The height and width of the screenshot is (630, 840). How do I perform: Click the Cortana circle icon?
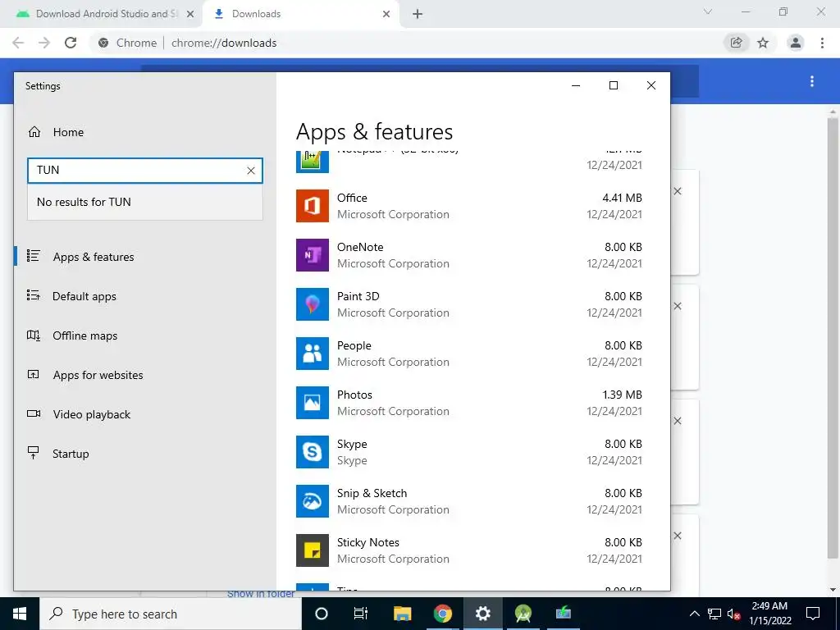[322, 614]
